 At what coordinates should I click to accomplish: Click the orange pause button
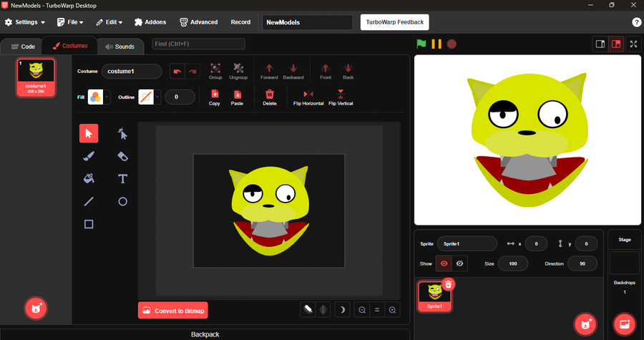tap(436, 44)
